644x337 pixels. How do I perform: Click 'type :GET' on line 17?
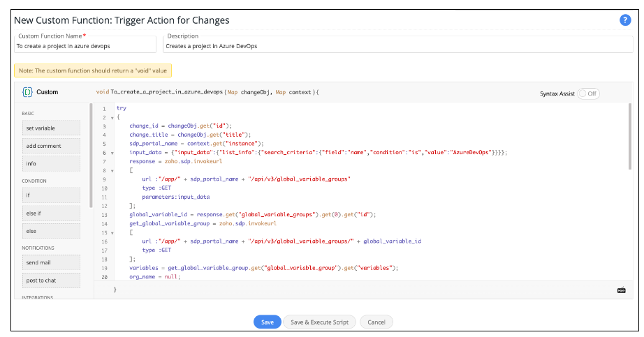[x=156, y=250]
